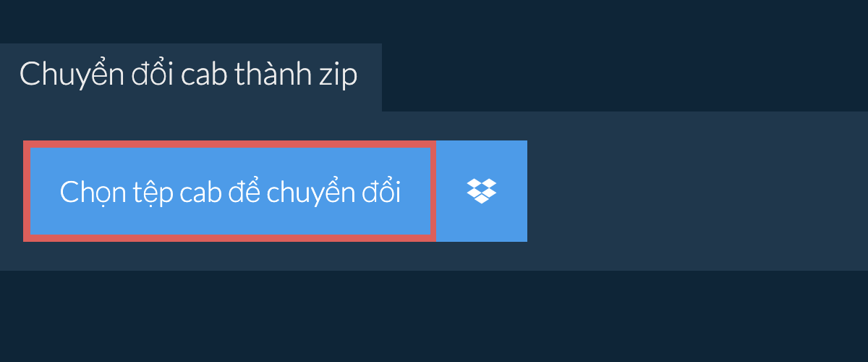Click the text "chuyển đổi" inside blue button

coord(333,193)
